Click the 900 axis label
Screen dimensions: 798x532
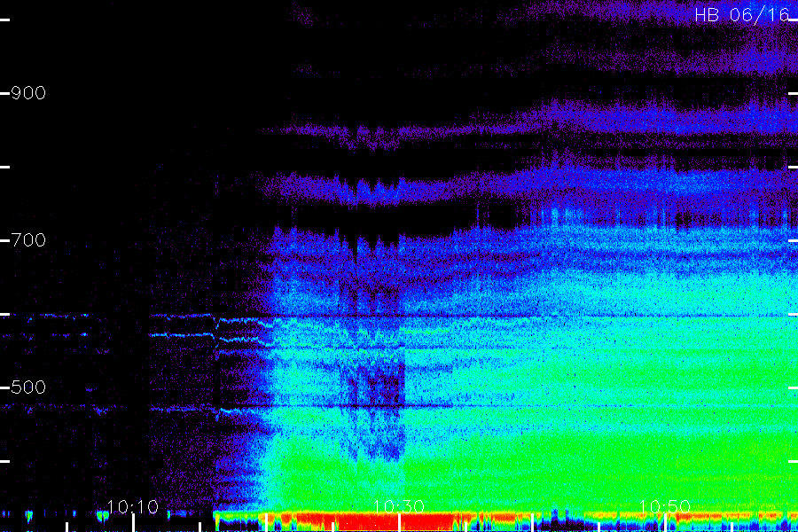(x=28, y=92)
